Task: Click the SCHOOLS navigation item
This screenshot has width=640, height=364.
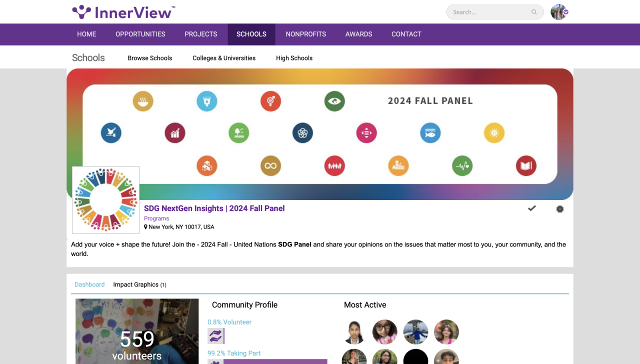Action: [251, 34]
